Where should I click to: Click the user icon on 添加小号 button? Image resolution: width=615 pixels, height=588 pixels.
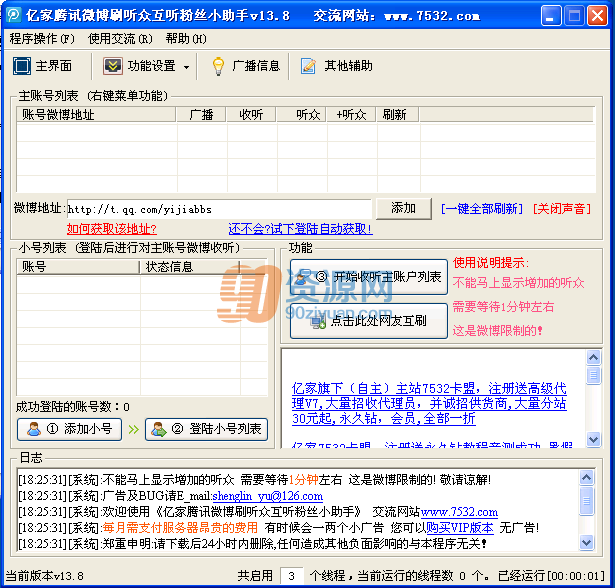tap(34, 429)
